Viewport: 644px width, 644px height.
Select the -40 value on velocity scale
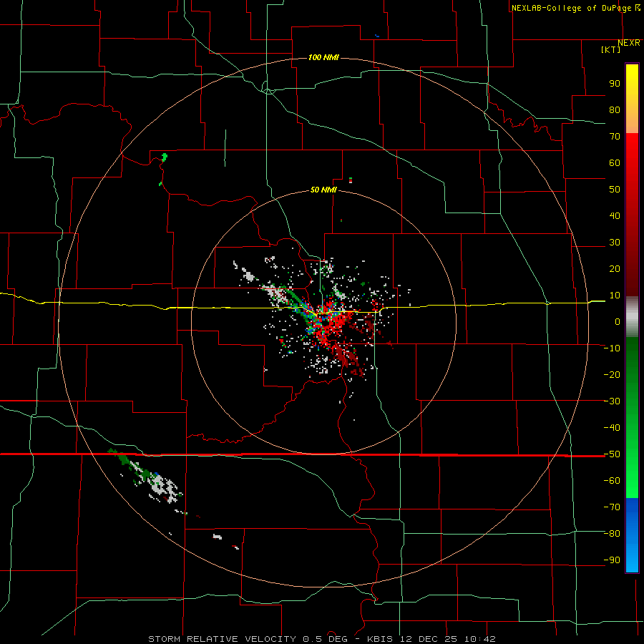612,428
